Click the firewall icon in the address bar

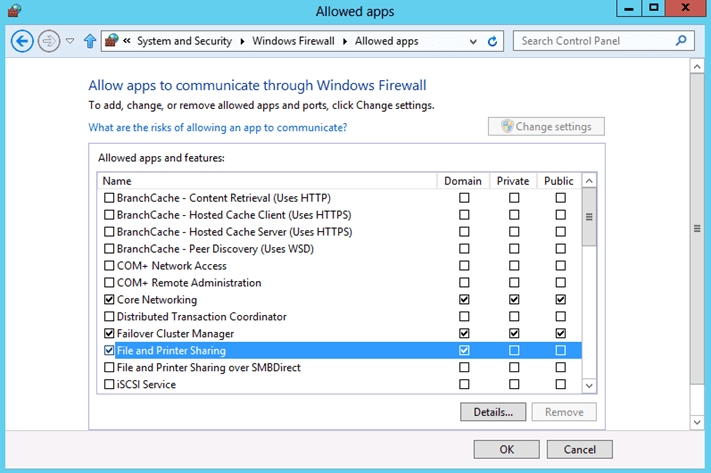click(112, 40)
